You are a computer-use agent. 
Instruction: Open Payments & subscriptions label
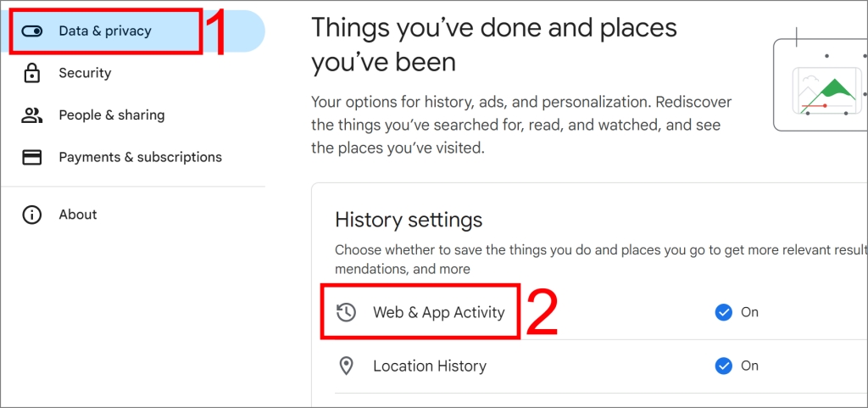[x=141, y=157]
